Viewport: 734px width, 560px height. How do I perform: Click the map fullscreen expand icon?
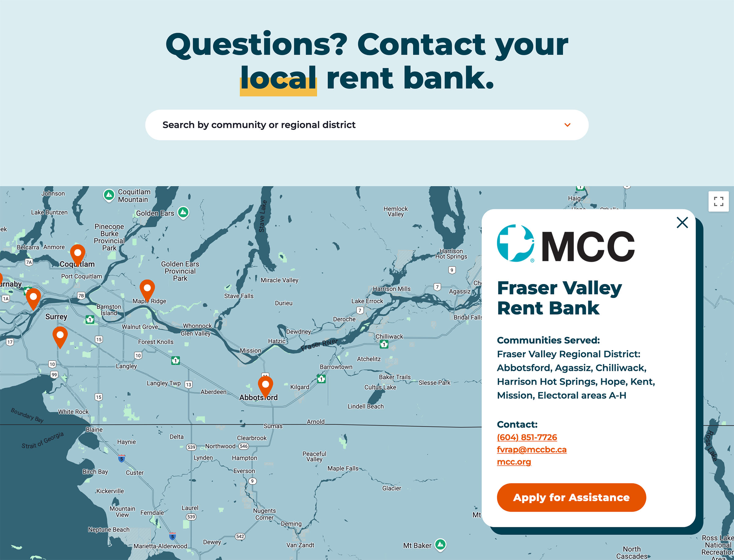719,200
